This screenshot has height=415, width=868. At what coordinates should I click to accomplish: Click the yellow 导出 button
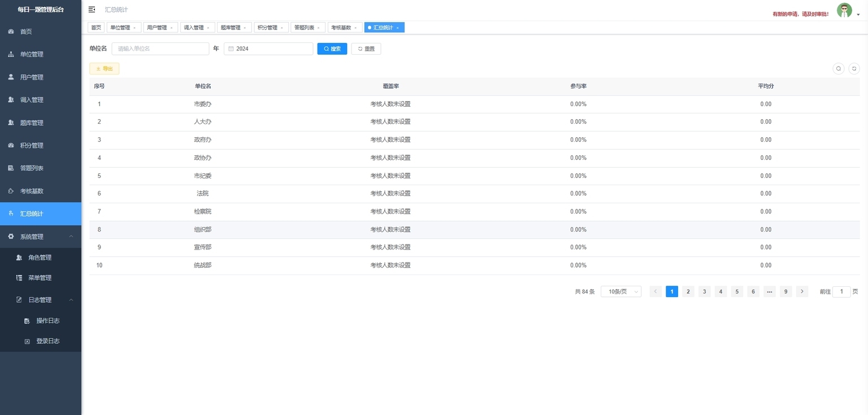coord(104,69)
